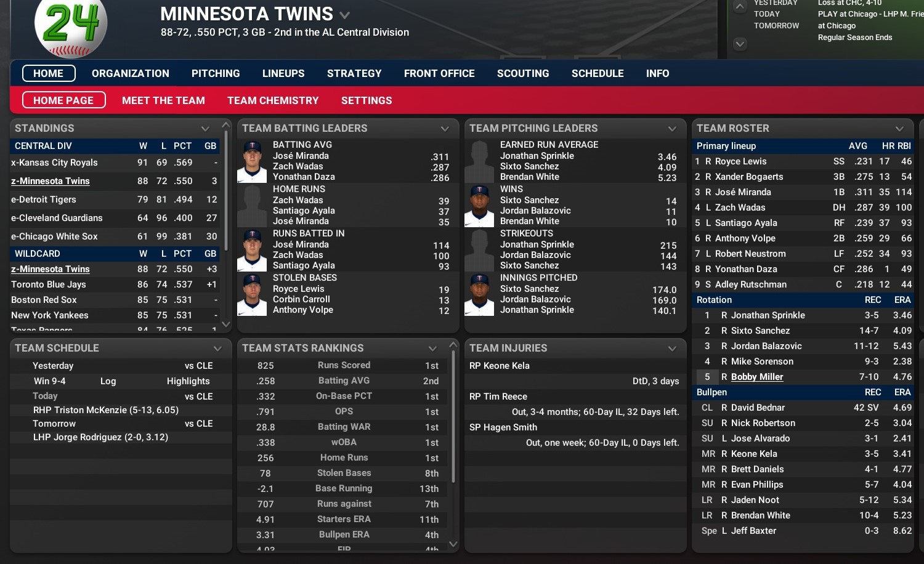The image size is (924, 564).
Task: Switch to MEET THE TEAM subtab
Action: [x=163, y=100]
